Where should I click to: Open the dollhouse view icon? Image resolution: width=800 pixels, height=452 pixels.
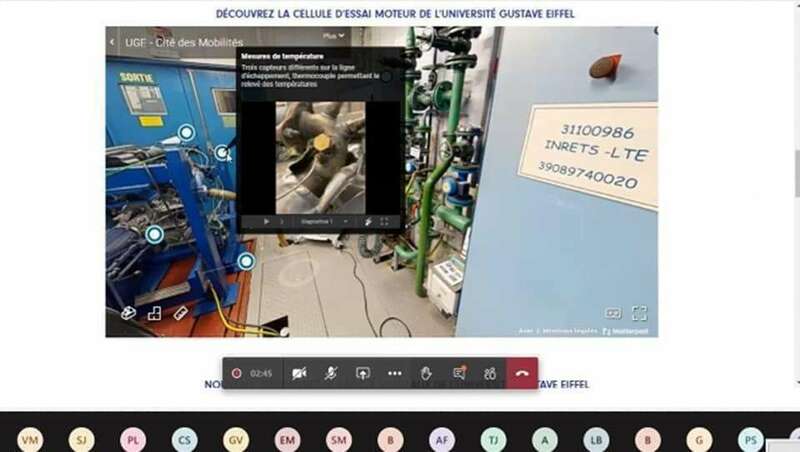point(128,313)
